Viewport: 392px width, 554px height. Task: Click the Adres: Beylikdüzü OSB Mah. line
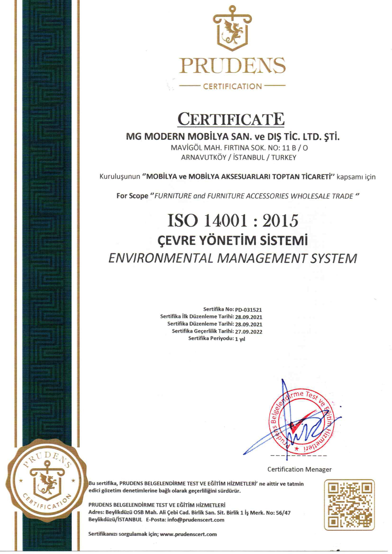coord(189,513)
